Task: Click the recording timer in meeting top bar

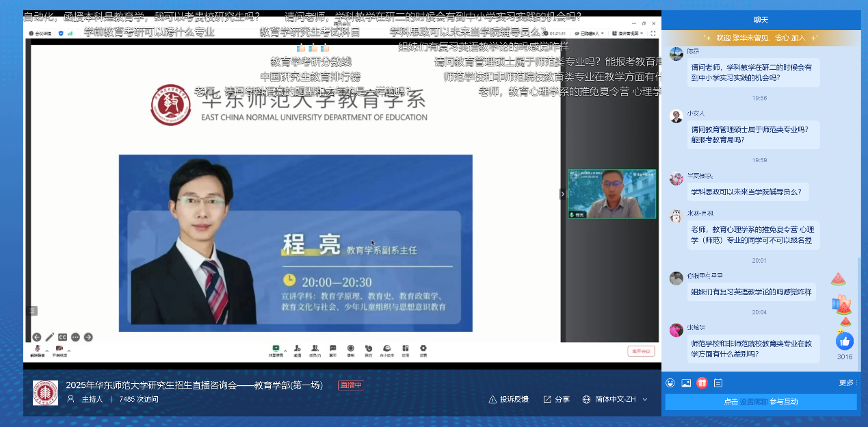Action: pyautogui.click(x=557, y=33)
